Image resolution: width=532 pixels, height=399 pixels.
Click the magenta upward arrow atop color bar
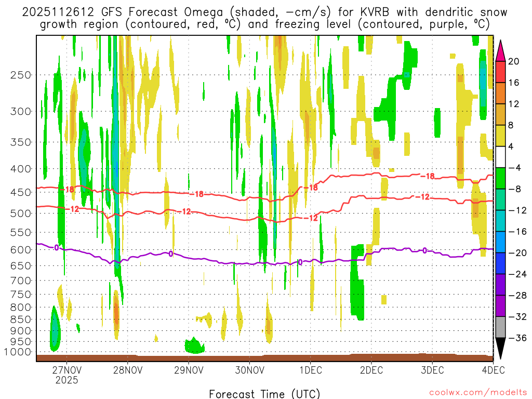coord(500,51)
